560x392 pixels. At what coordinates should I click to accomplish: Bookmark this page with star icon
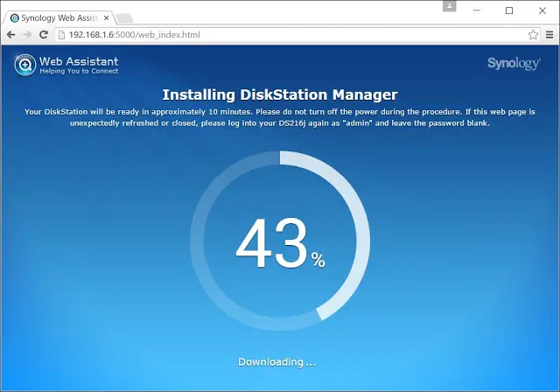click(x=533, y=35)
